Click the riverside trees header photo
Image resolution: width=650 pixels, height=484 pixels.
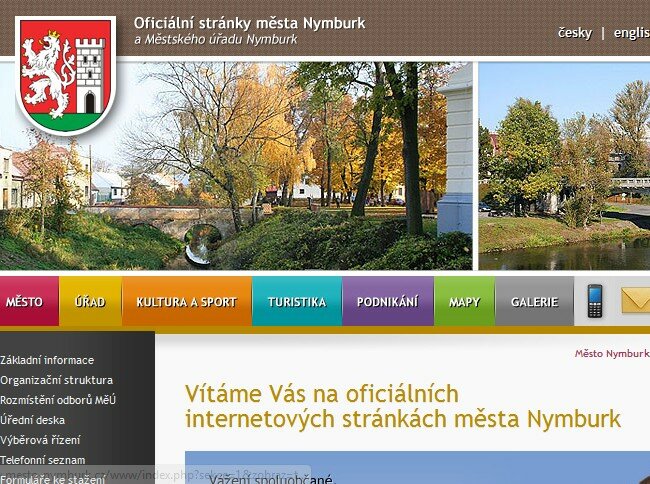564,166
